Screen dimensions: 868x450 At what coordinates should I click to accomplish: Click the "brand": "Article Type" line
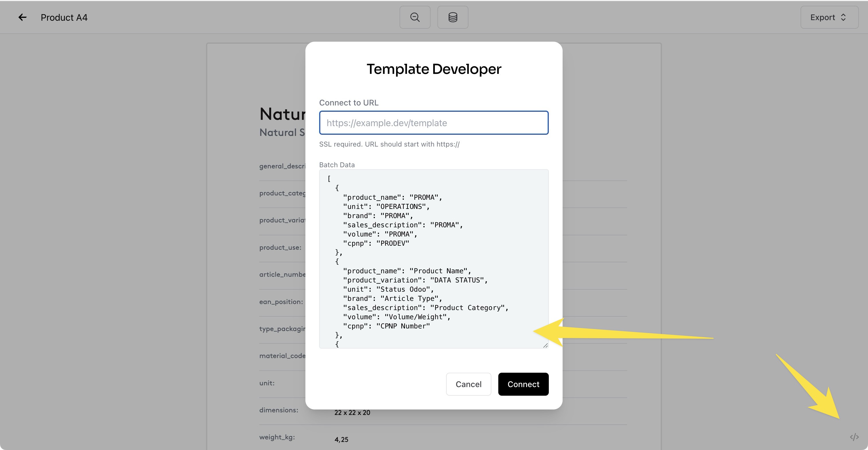[393, 299]
